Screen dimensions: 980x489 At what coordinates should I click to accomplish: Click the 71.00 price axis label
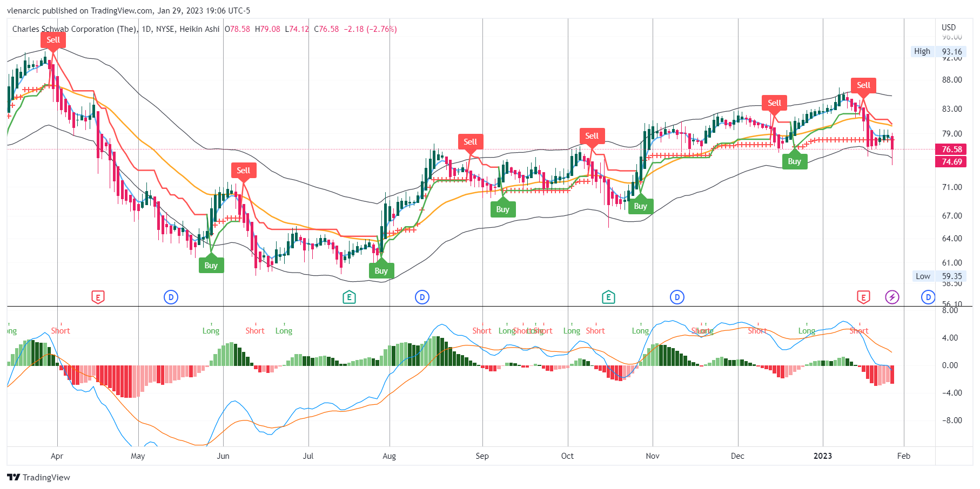[x=952, y=187]
